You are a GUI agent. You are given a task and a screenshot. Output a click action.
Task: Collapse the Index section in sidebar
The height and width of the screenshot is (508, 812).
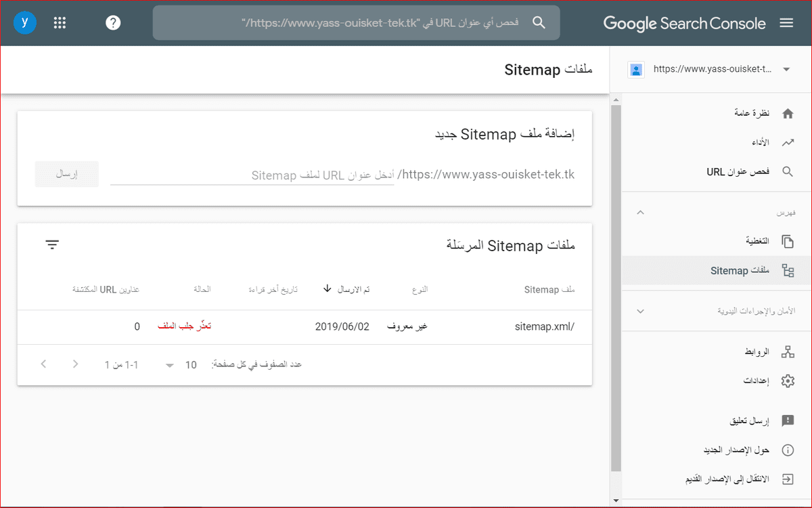[x=641, y=213]
